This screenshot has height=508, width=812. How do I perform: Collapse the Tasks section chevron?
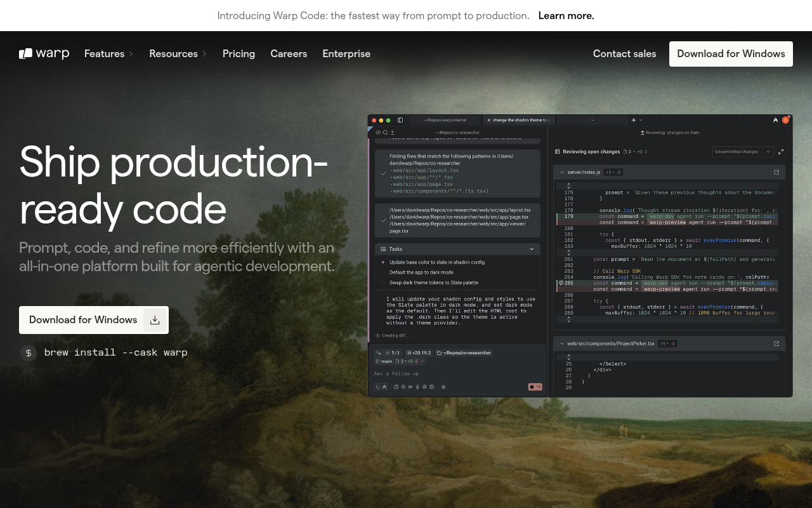tap(532, 250)
